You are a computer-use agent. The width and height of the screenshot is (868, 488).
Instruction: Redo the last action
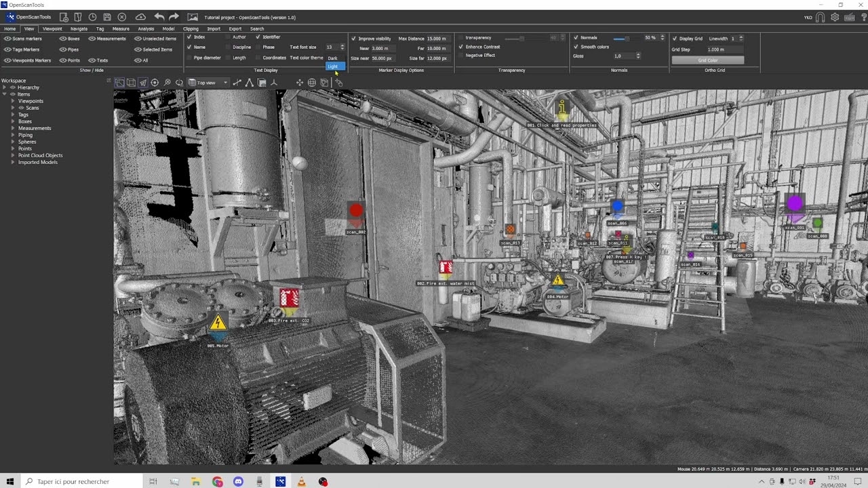point(174,17)
